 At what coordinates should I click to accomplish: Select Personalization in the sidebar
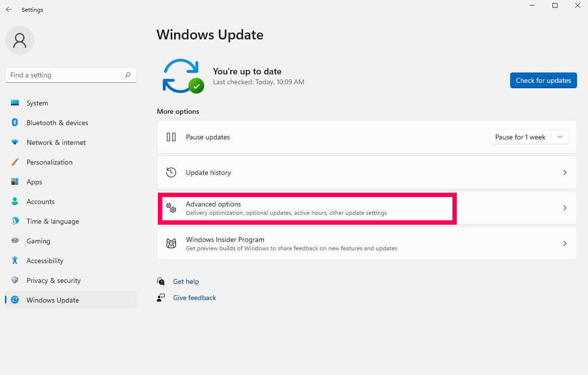[x=71, y=162]
